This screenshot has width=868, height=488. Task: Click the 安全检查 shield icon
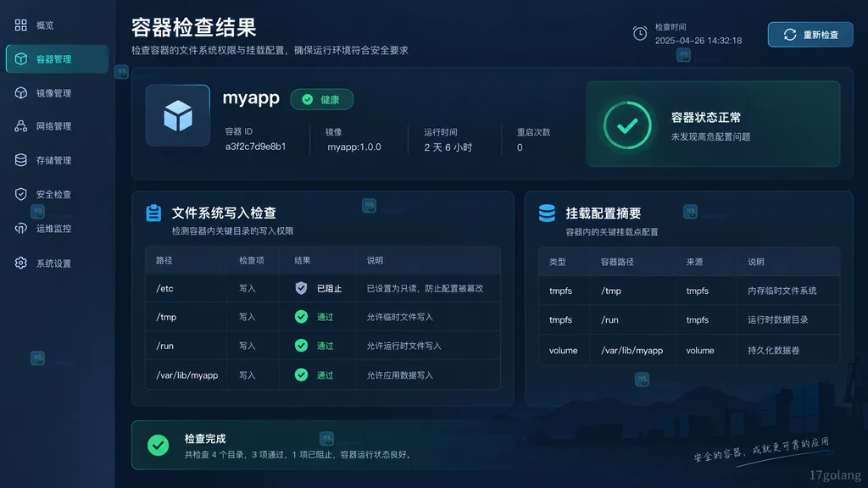[20, 194]
